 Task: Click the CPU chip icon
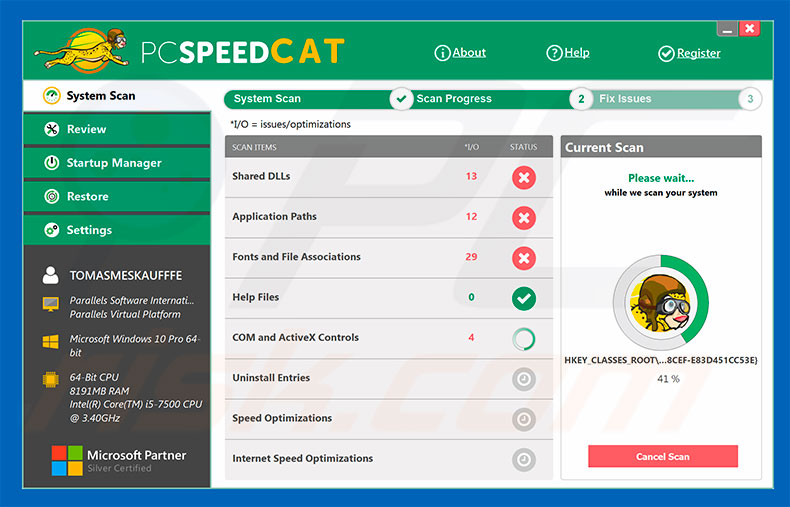click(50, 379)
